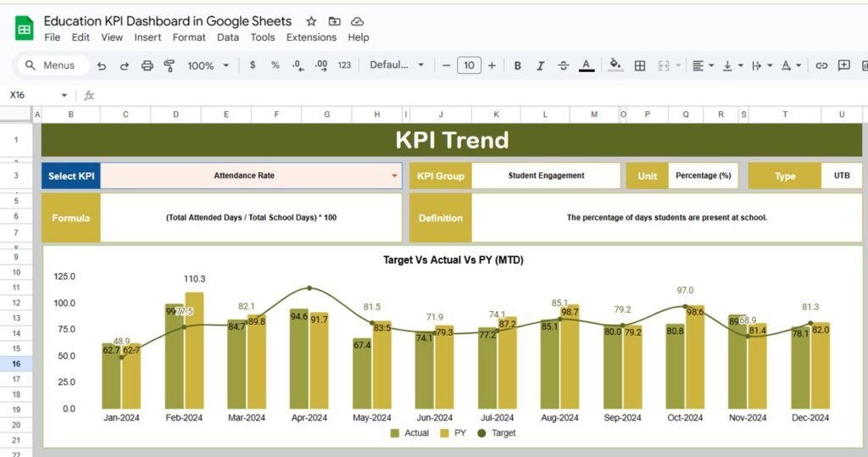Open the File menu

point(52,37)
